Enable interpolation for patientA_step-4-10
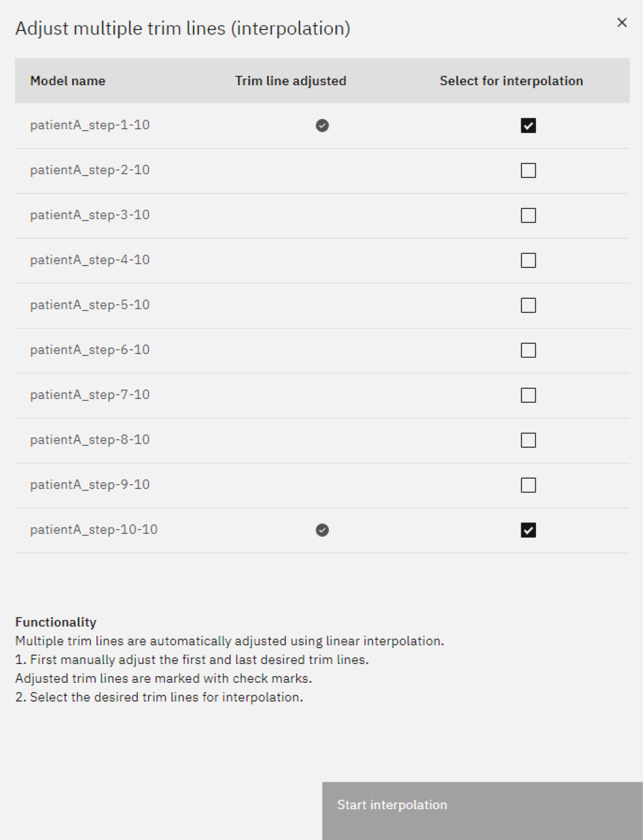The width and height of the screenshot is (643, 840). coord(528,261)
